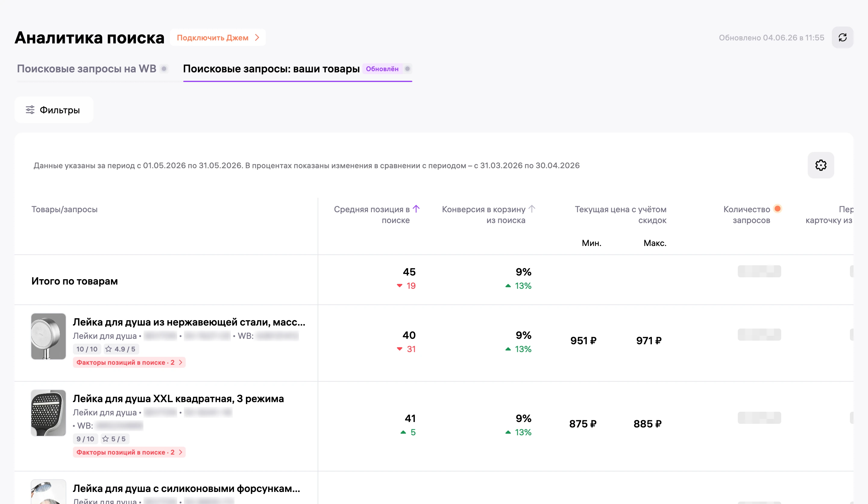Open stainless steel shower head thumbnail

[49, 336]
